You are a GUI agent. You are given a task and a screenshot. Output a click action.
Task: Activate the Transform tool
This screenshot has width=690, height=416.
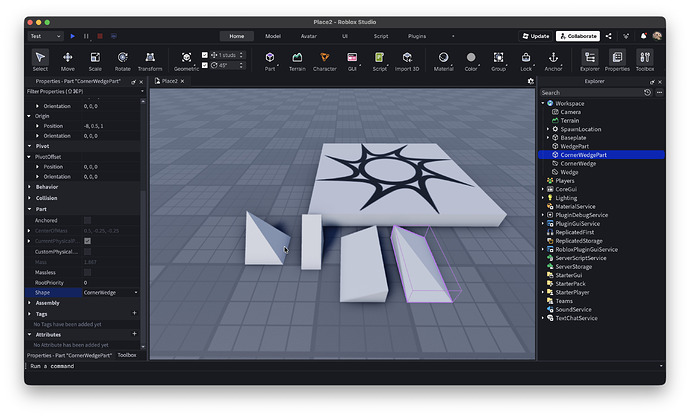click(150, 60)
